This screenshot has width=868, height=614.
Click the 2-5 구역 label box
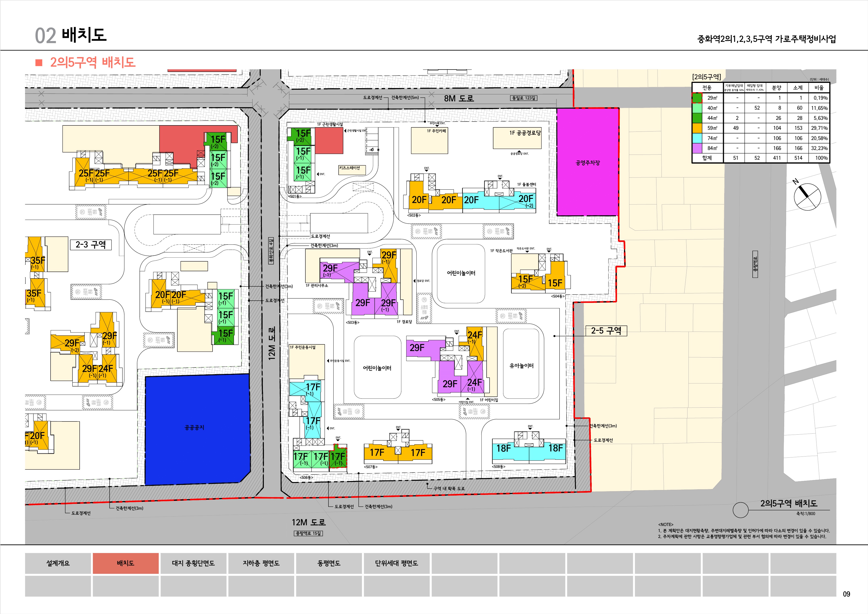point(606,331)
